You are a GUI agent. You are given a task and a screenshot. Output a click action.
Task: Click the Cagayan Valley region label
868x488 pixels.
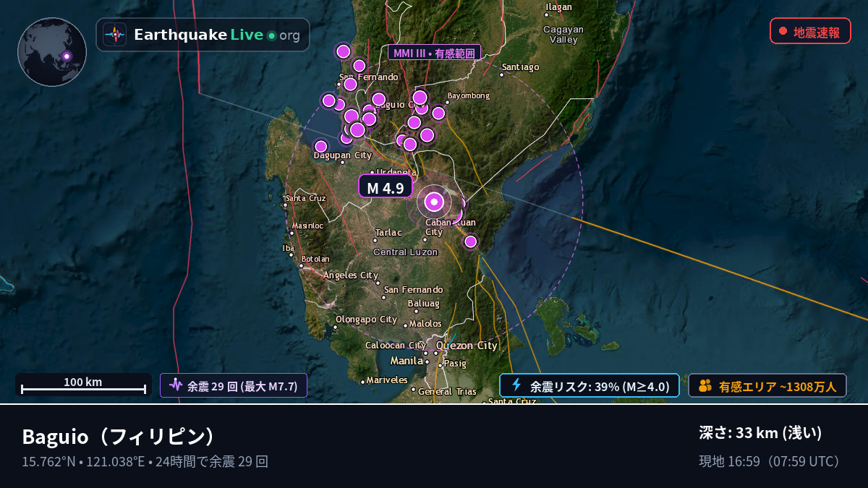pyautogui.click(x=563, y=35)
